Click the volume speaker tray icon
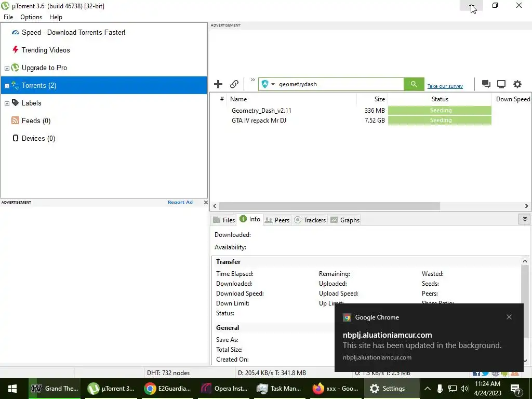 (464, 389)
